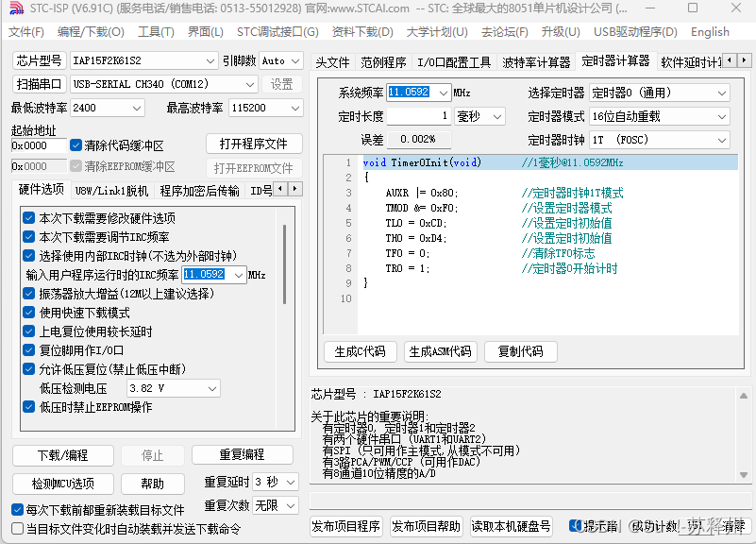Open the 资料下载(D) menu
756x544 pixels.
tap(362, 32)
